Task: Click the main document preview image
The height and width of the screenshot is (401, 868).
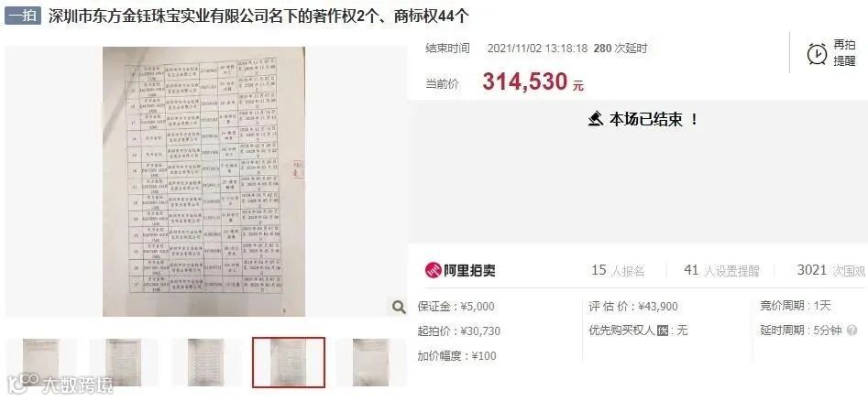Action: click(x=203, y=181)
